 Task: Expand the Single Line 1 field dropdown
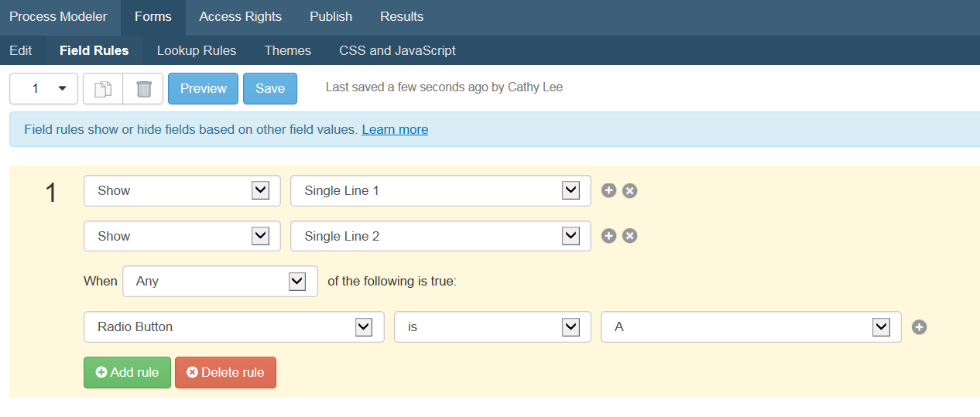pyautogui.click(x=440, y=190)
